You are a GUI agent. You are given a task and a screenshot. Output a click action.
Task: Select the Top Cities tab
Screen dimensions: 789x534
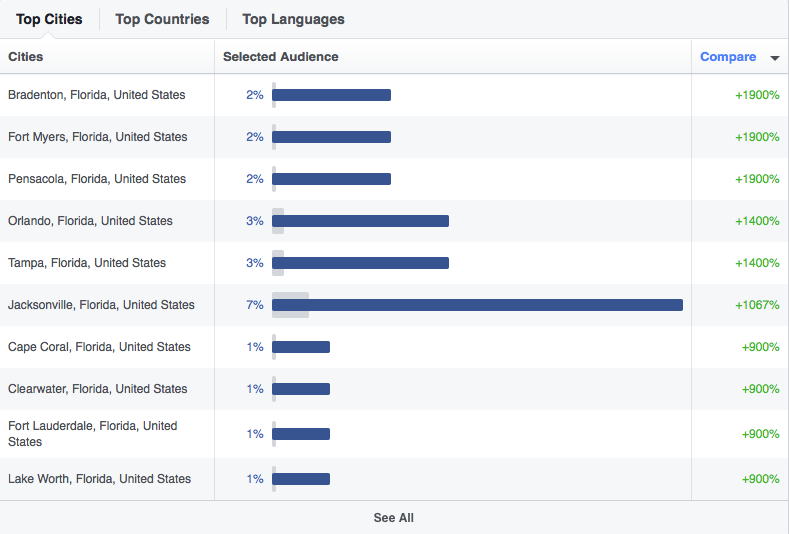point(49,19)
